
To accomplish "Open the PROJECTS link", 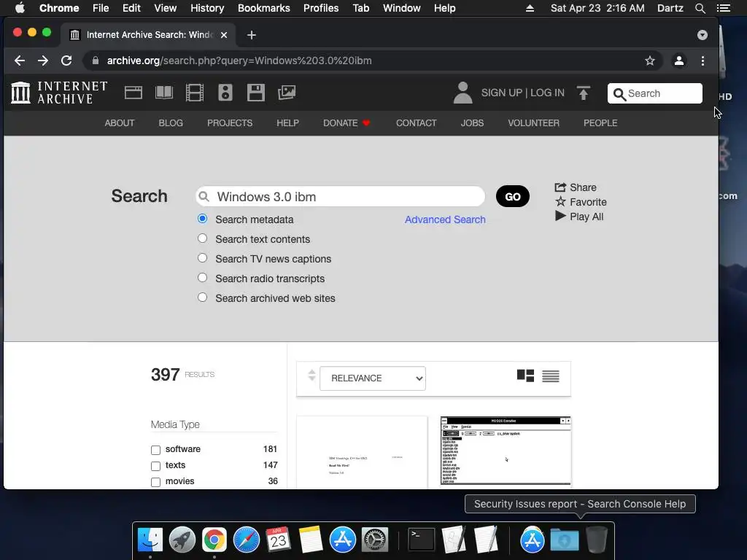I will tap(230, 122).
